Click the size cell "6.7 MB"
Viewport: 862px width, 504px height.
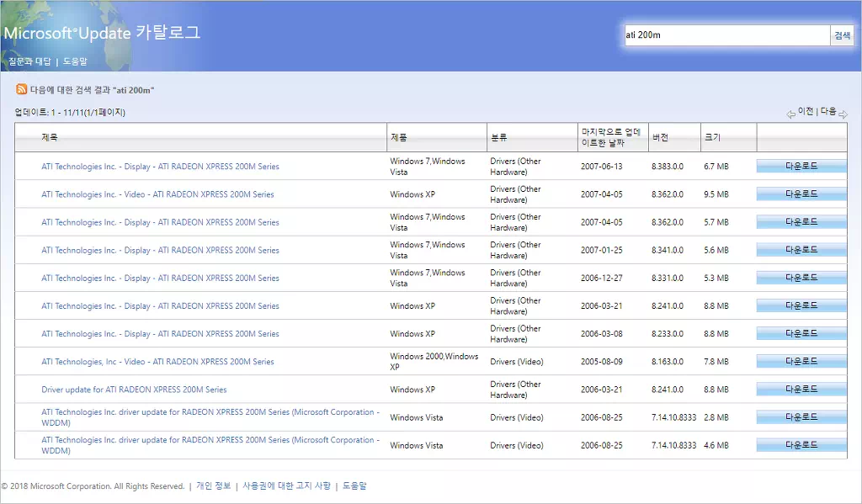716,167
